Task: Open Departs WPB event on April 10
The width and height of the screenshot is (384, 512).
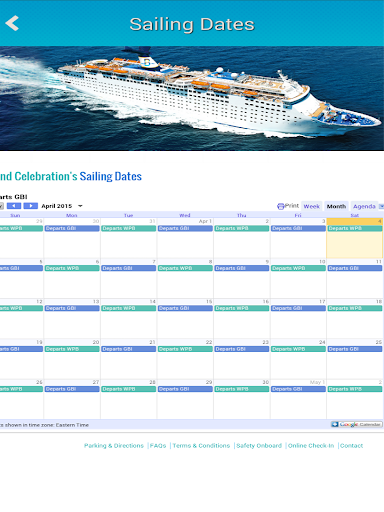Action: point(298,268)
